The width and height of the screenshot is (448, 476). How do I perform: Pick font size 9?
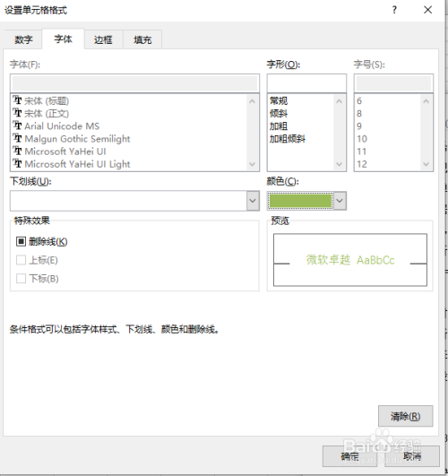(x=359, y=126)
